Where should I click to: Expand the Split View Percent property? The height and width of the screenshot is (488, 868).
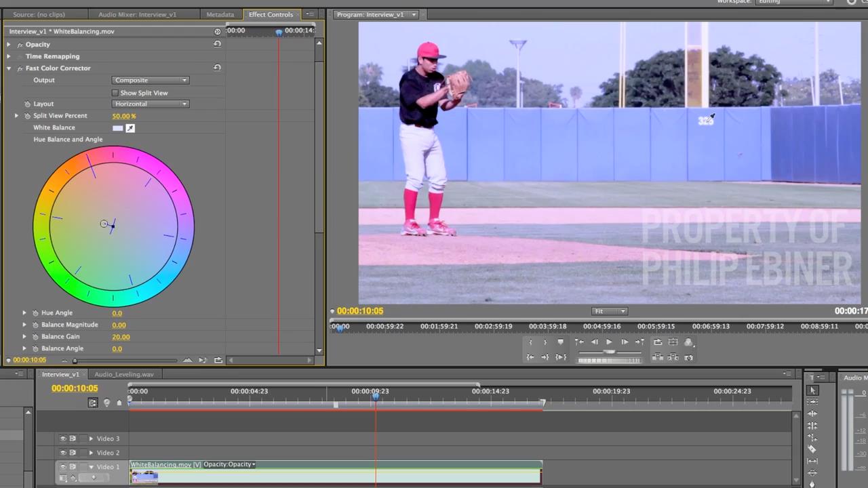(17, 116)
